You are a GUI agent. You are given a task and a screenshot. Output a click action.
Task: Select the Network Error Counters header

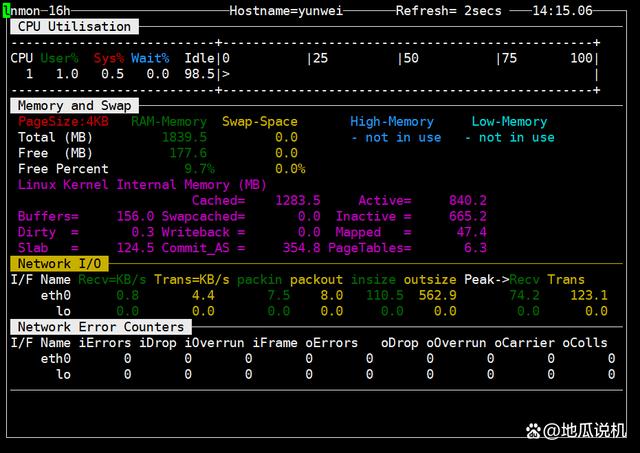point(101,327)
